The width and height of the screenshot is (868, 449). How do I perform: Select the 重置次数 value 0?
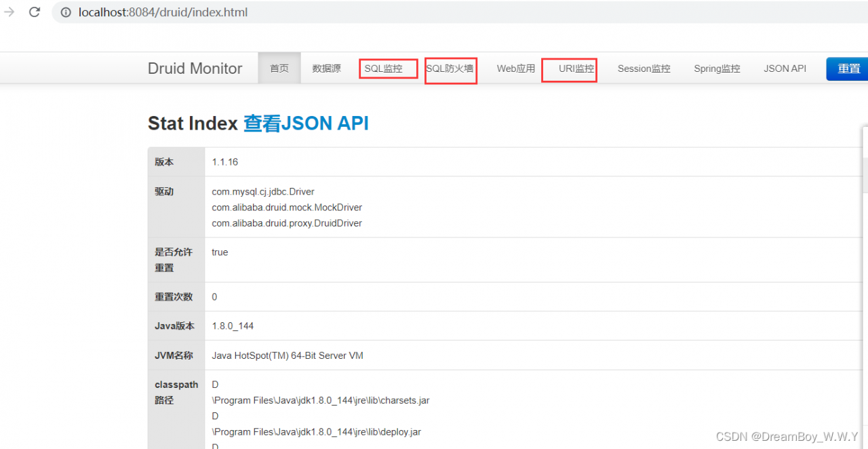(x=214, y=297)
